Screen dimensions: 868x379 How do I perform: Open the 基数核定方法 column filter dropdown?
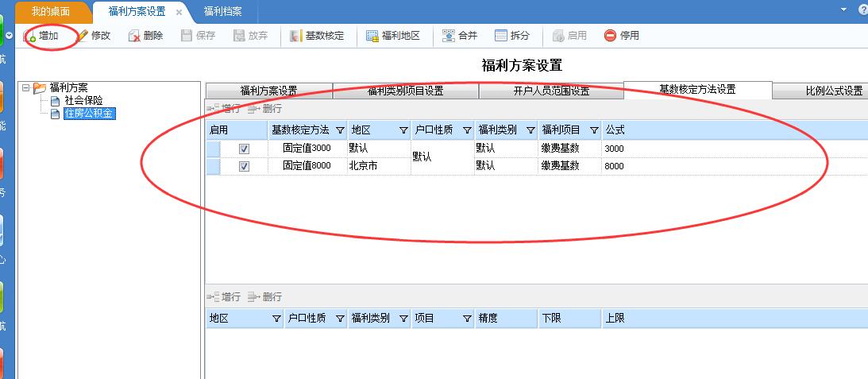340,130
